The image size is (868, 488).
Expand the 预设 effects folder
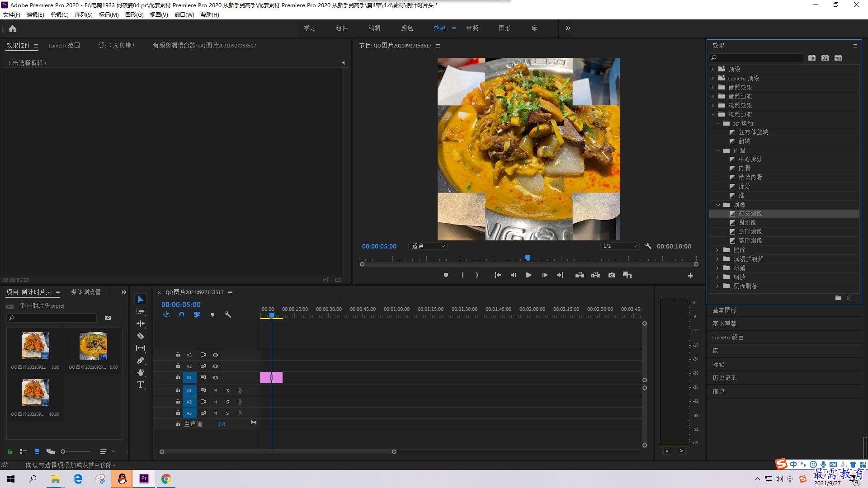[712, 69]
